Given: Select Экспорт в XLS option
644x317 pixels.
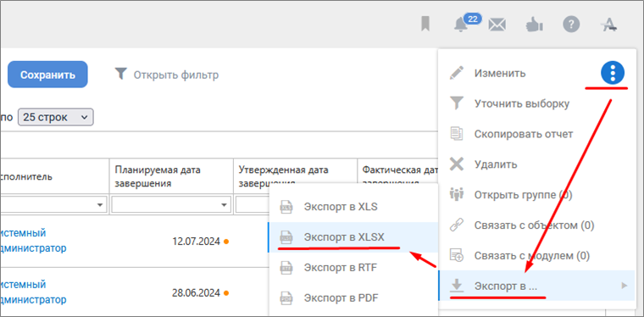Looking at the screenshot, I should pyautogui.click(x=353, y=207).
